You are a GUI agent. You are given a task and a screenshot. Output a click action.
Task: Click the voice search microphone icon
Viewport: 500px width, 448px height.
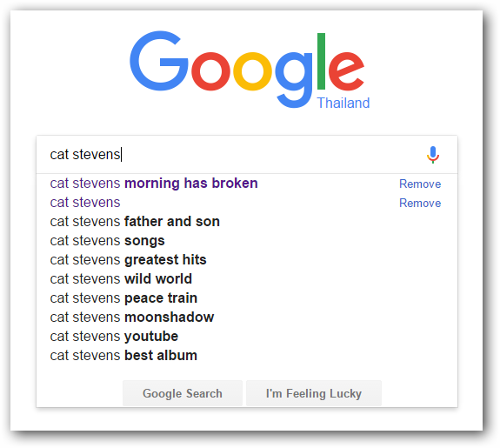pyautogui.click(x=433, y=155)
